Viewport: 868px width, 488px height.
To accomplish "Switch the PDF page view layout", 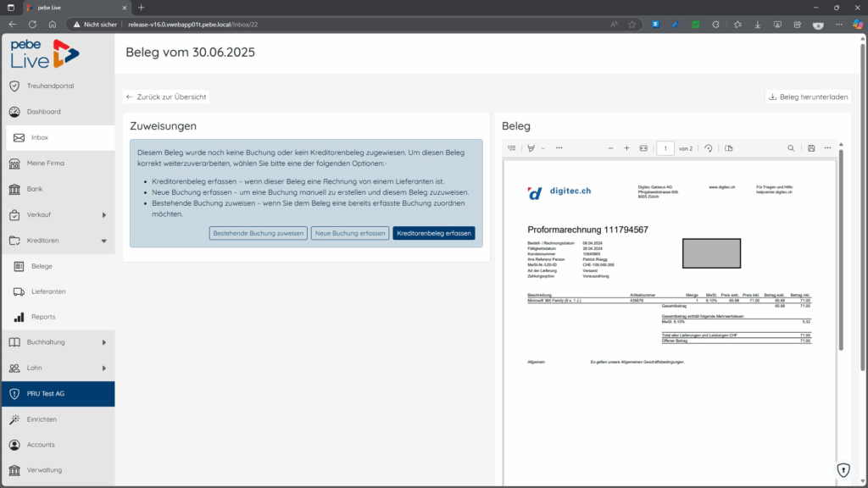I will click(728, 148).
